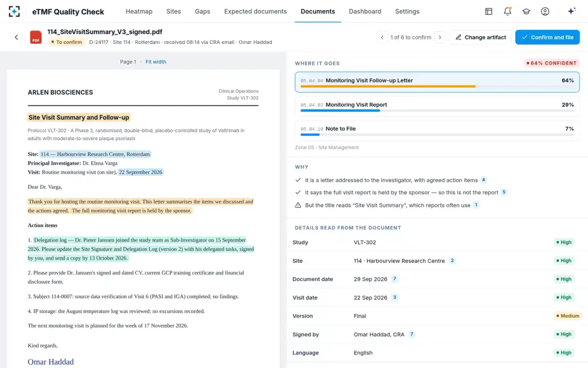588x368 pixels.
Task: Click Confirm and file button
Action: coord(548,37)
